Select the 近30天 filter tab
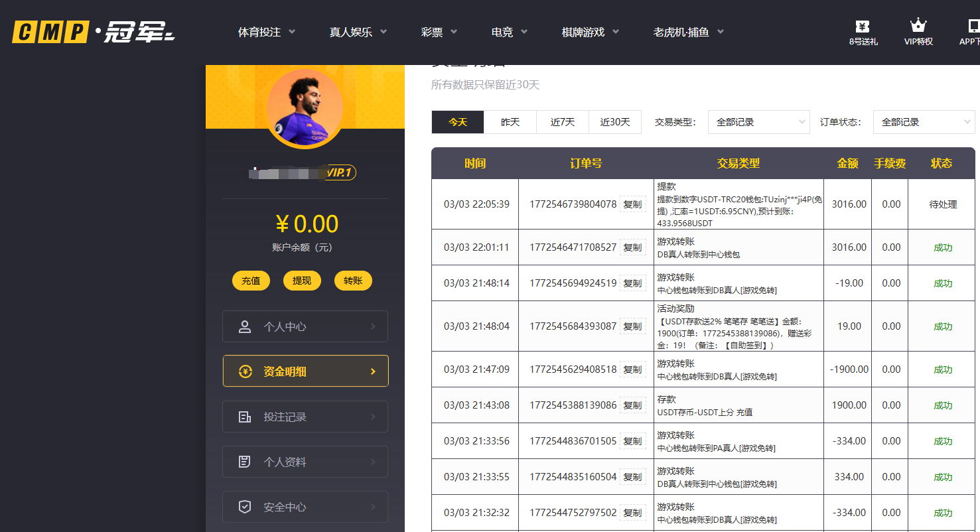This screenshot has width=980, height=532. coord(614,122)
